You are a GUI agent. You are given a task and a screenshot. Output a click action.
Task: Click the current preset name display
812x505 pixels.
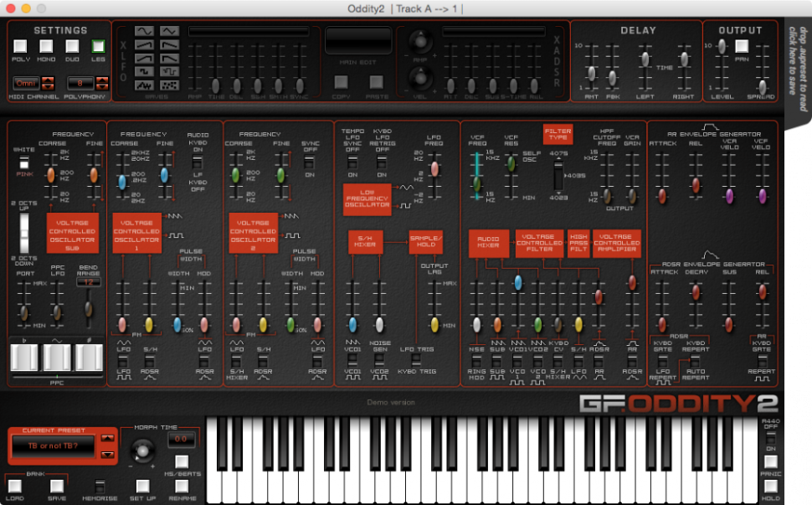(54, 446)
